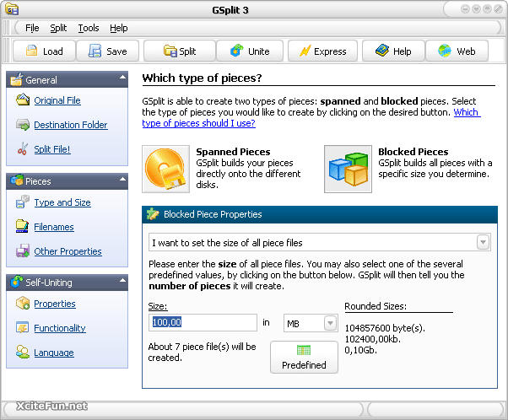
Task: Click the Self-Uniting header icon
Action: (17, 282)
